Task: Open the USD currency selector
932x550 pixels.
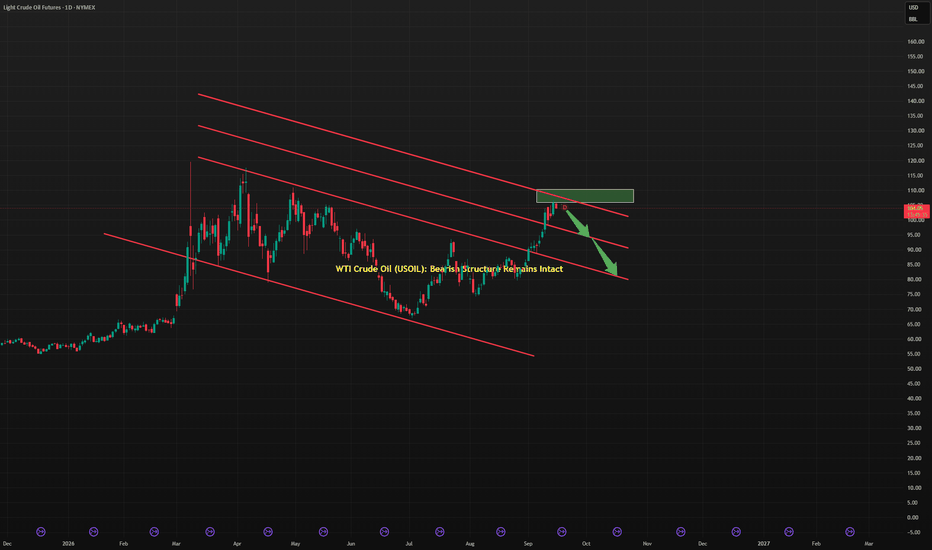Action: tap(914, 8)
